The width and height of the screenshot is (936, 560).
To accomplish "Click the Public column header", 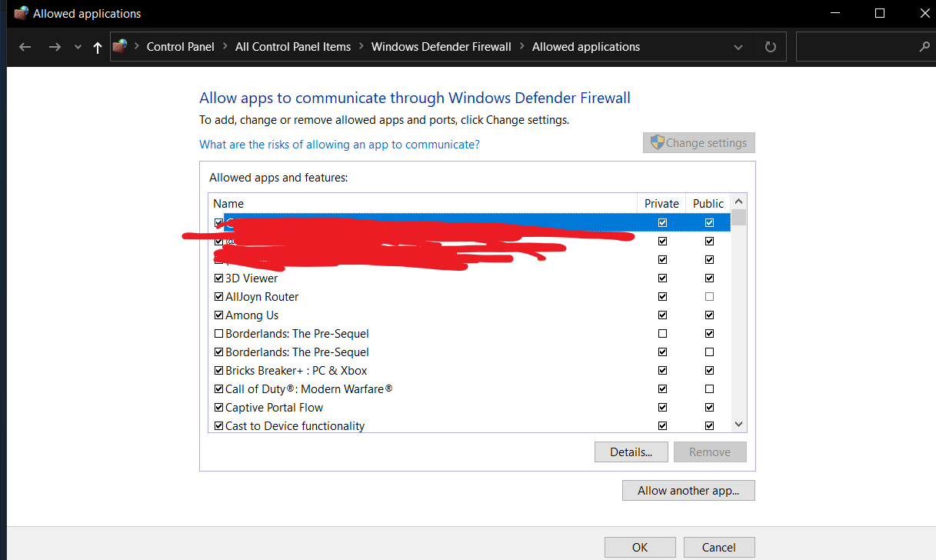I will [708, 204].
